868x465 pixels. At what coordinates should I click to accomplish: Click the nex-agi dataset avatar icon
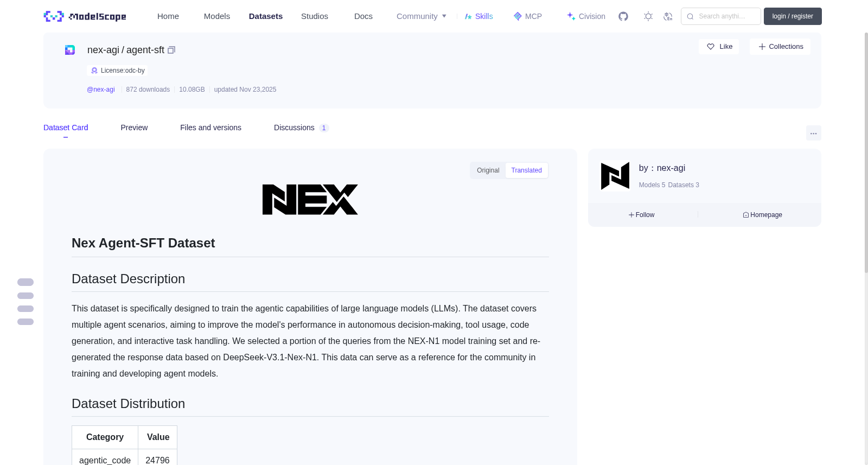[70, 50]
